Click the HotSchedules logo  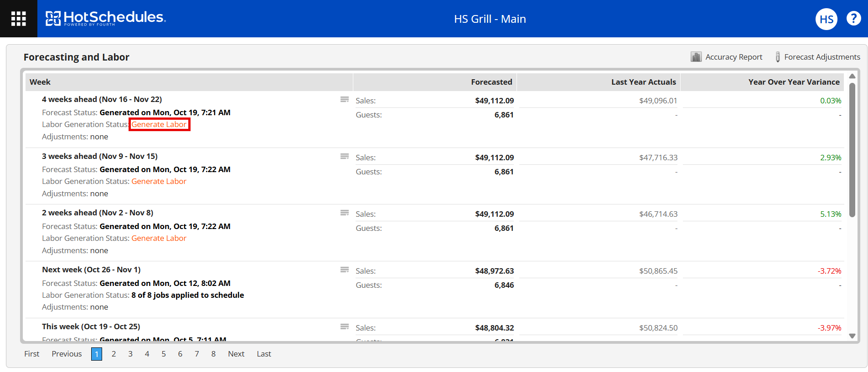coord(106,18)
